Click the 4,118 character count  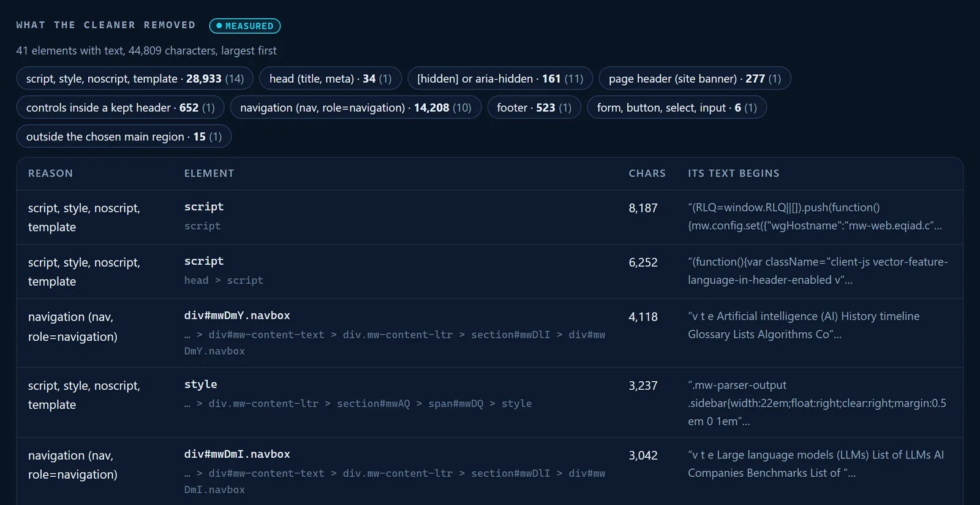click(643, 317)
